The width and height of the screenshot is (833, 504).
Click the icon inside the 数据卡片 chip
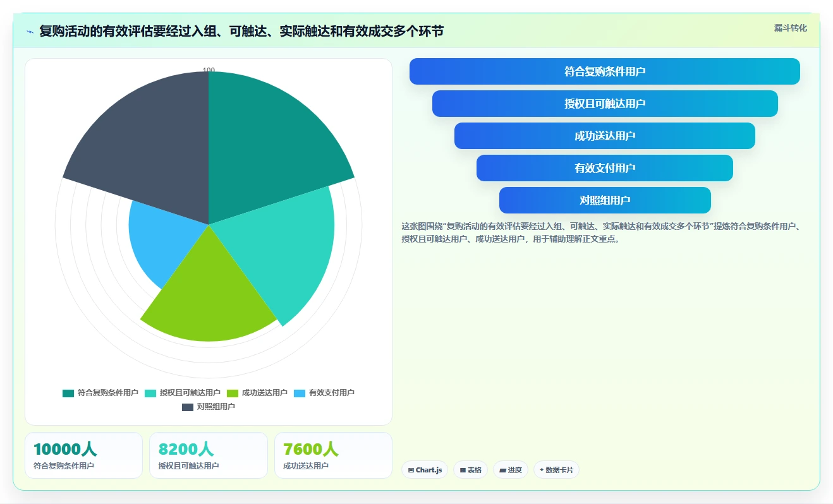pyautogui.click(x=542, y=470)
